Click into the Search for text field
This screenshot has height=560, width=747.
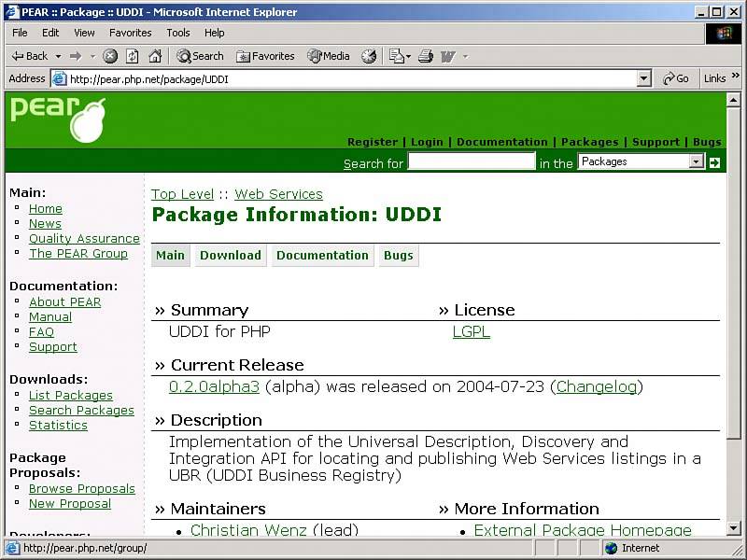point(472,161)
